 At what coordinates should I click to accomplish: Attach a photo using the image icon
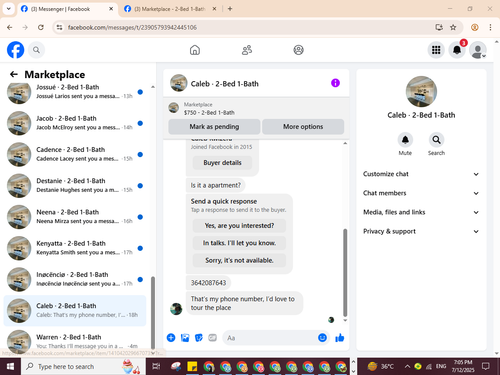(x=185, y=338)
